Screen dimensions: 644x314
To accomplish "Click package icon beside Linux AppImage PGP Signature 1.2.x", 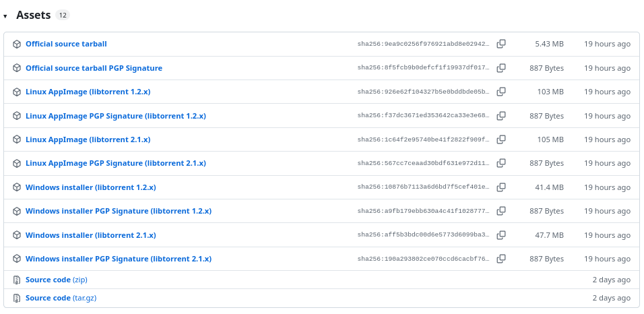I will pyautogui.click(x=17, y=116).
